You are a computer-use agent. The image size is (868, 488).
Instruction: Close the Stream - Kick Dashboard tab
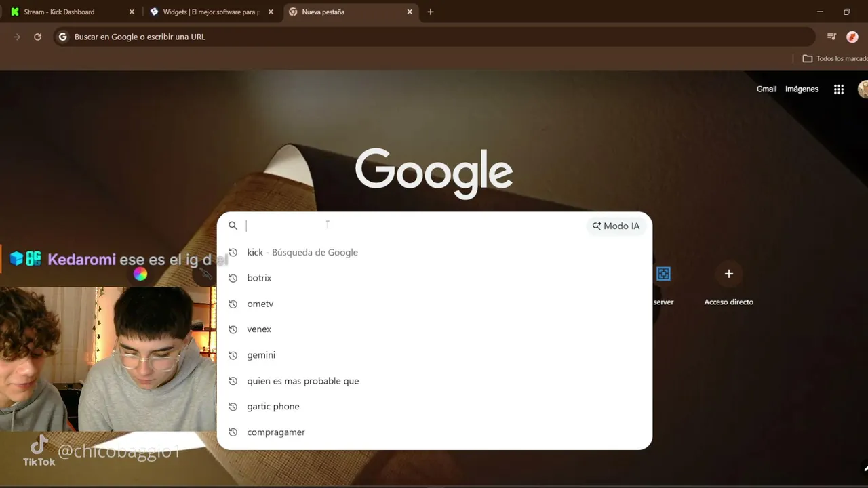point(132,12)
